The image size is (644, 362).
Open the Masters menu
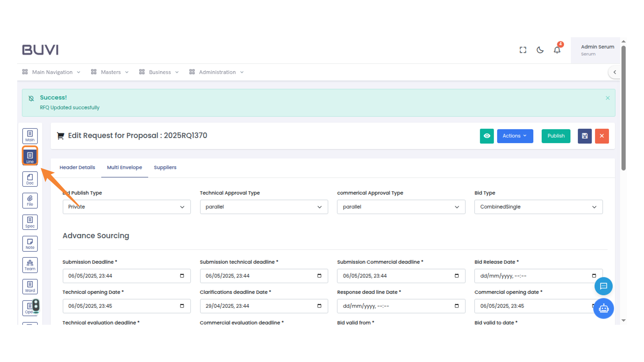click(110, 72)
